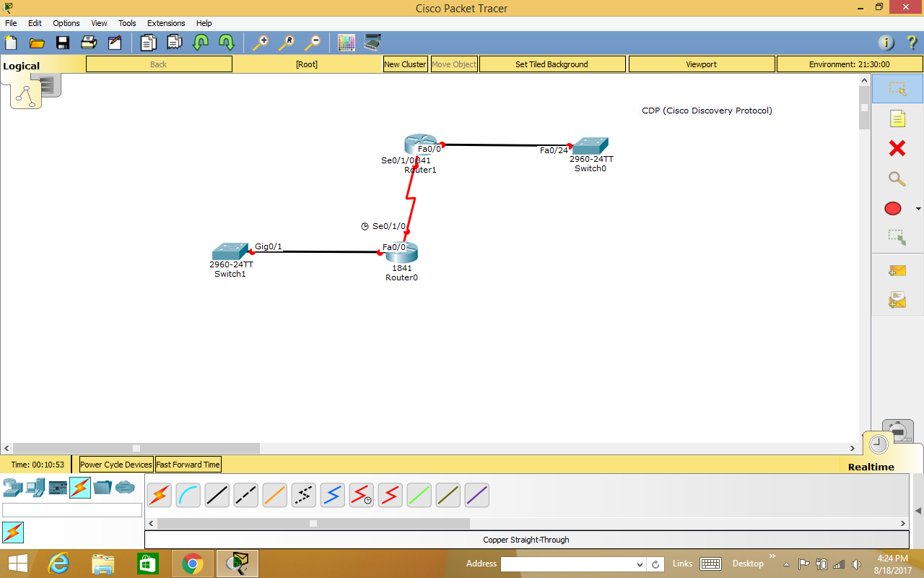This screenshot has height=578, width=924.
Task: Click the Undo green arrow
Action: pyautogui.click(x=200, y=43)
